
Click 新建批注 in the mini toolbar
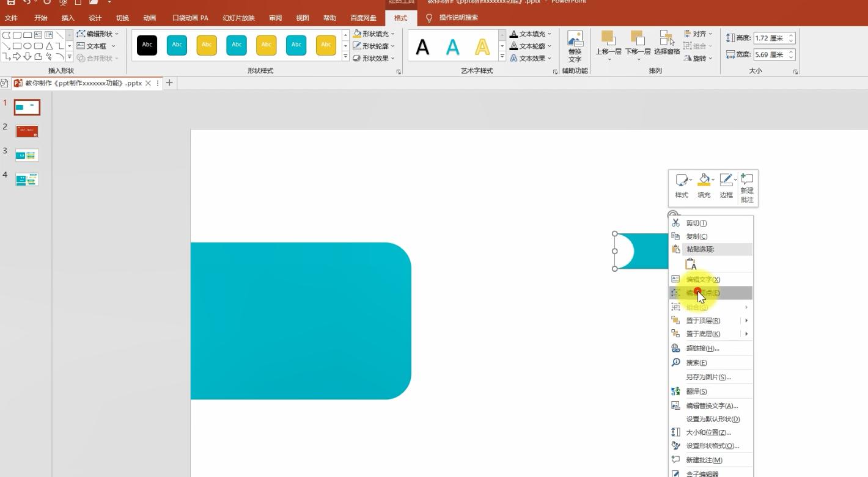point(746,188)
